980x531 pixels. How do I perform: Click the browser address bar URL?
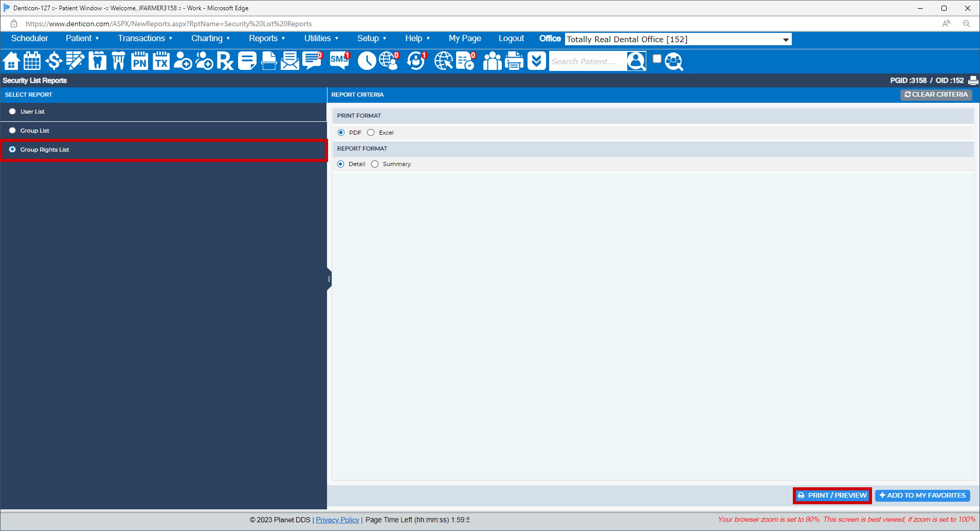[x=169, y=24]
